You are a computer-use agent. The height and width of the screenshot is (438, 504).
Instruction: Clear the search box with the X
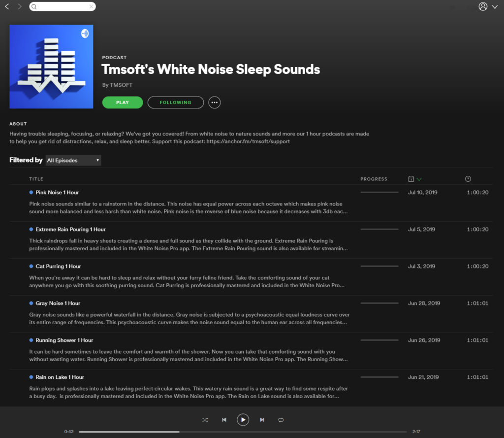[x=91, y=6]
